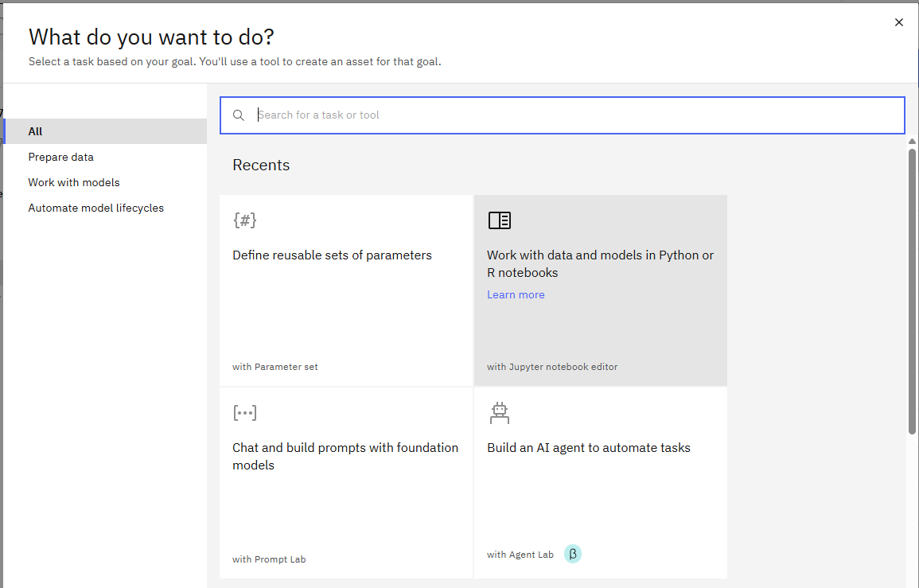
Task: Open the Learn more link
Action: coord(516,294)
